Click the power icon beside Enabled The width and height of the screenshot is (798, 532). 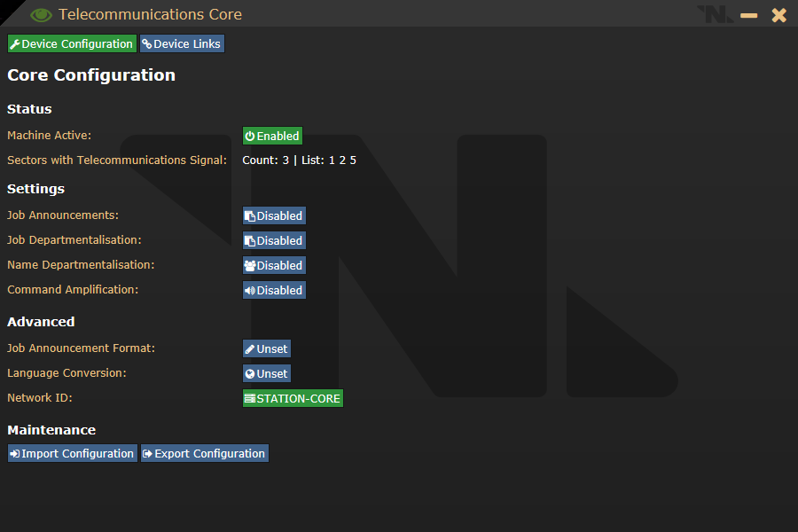click(x=250, y=136)
